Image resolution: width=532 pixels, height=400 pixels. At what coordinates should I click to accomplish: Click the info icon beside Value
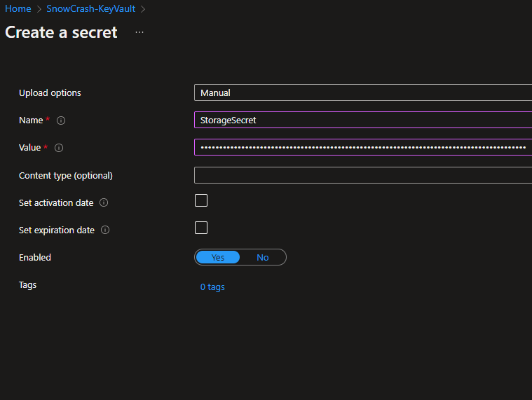[x=59, y=148]
